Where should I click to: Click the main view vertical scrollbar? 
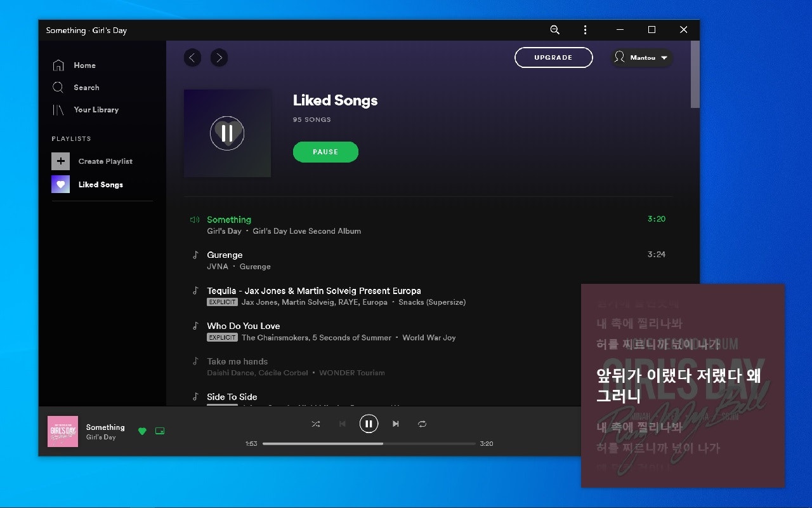[695, 75]
